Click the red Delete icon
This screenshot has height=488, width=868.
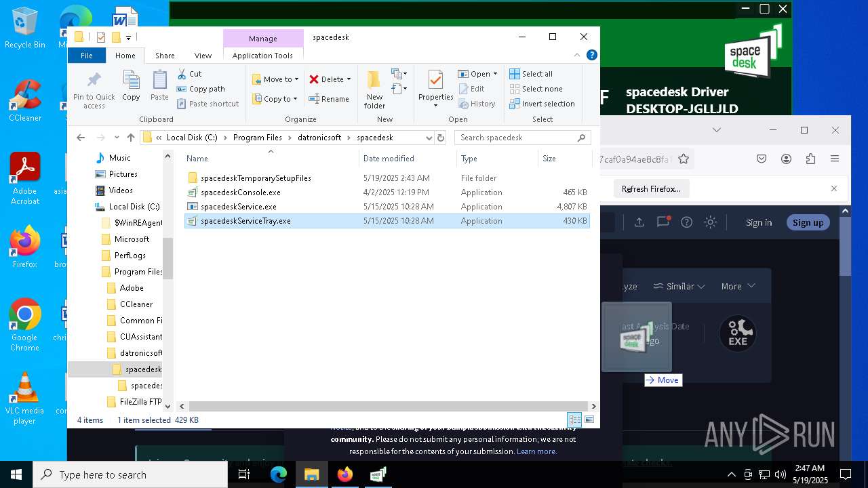click(x=314, y=79)
